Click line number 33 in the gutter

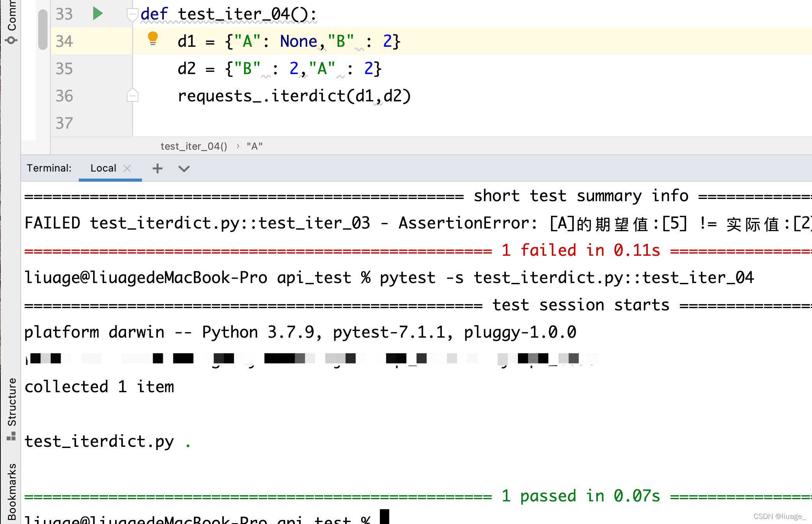point(64,14)
